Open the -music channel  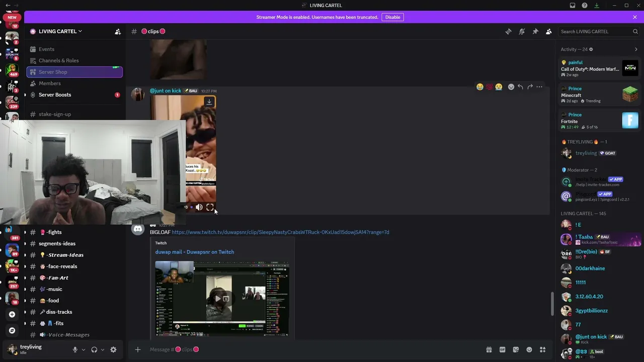[73, 289]
